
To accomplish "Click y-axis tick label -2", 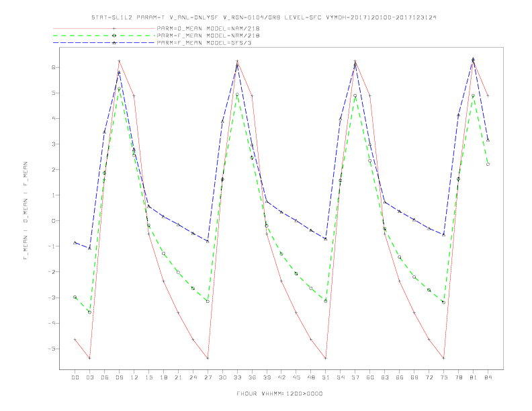I will 52,272.
